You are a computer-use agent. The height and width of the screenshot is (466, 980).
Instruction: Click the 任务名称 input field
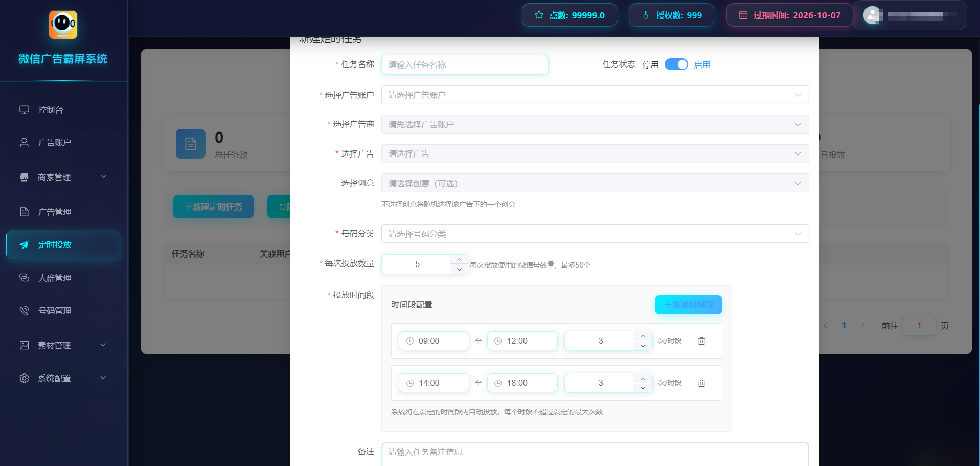(x=464, y=65)
